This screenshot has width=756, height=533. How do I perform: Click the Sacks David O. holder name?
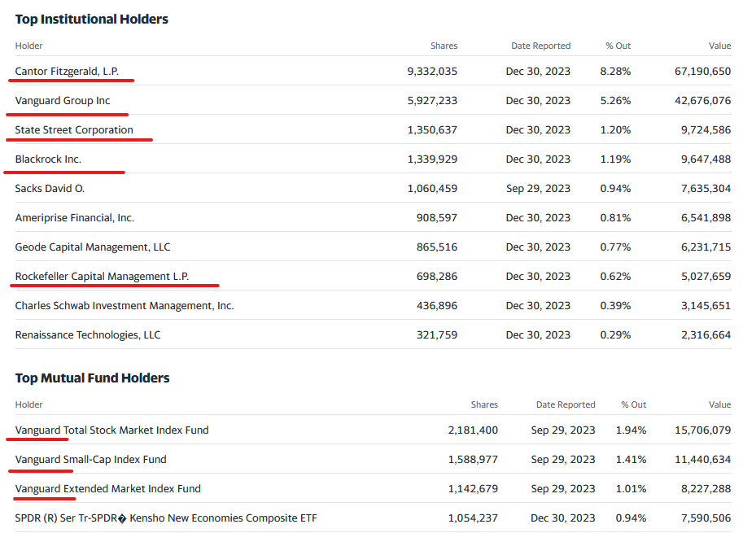(50, 189)
